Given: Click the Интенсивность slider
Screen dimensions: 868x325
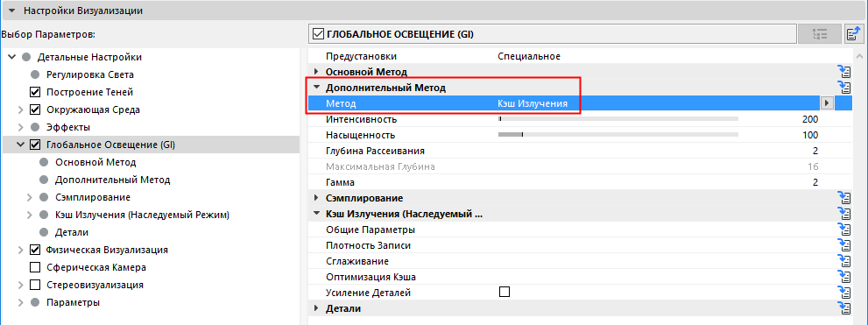Looking at the screenshot, I should [618, 118].
